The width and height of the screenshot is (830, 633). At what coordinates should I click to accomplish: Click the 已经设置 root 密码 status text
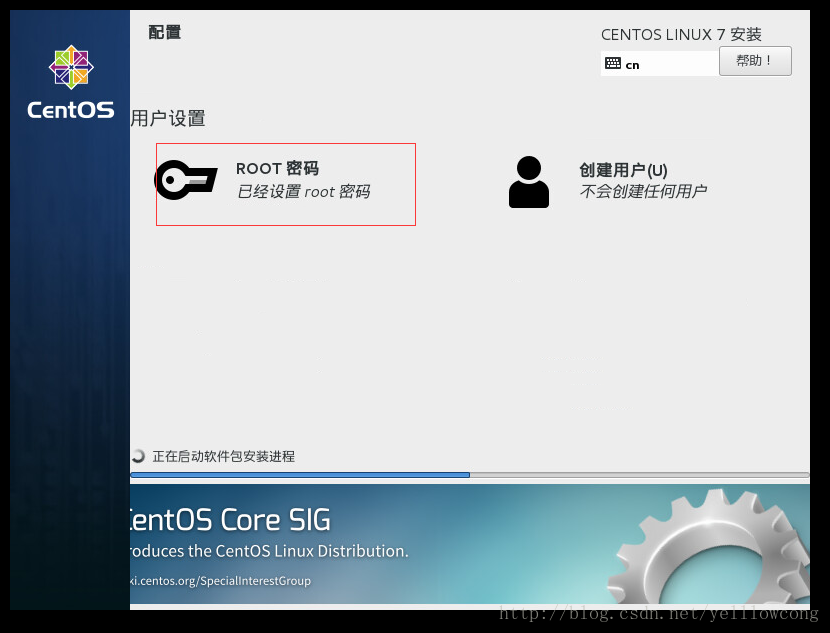[303, 191]
